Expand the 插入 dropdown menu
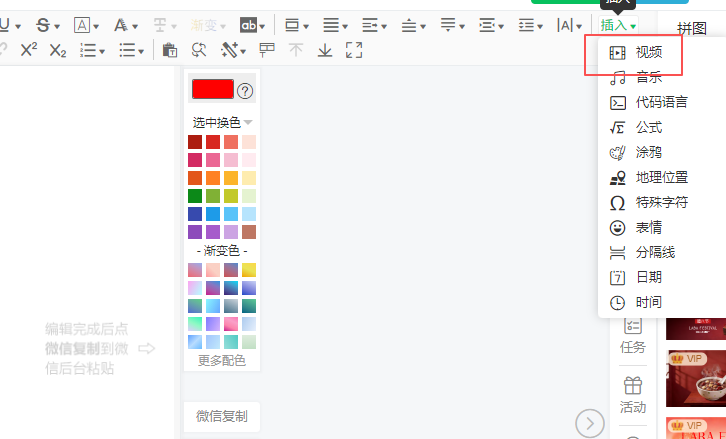Viewport: 726px width, 439px height. pyautogui.click(x=618, y=25)
